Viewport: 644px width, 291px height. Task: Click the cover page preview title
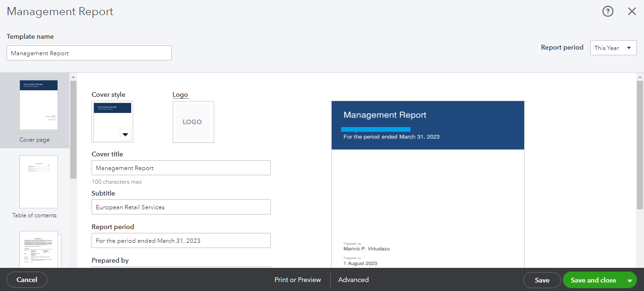pyautogui.click(x=385, y=115)
